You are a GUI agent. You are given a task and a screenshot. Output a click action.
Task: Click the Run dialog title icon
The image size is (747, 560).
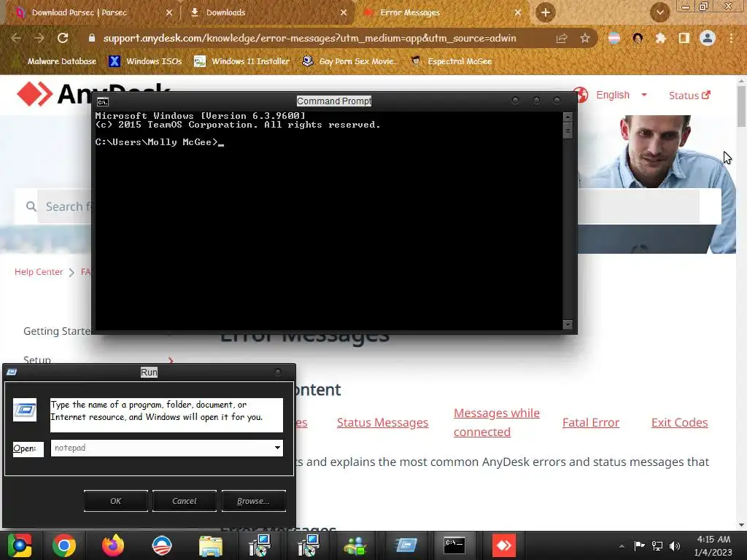12,373
